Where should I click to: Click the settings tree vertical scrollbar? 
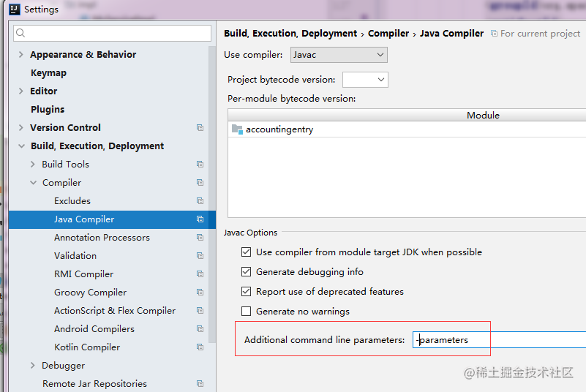(212, 195)
